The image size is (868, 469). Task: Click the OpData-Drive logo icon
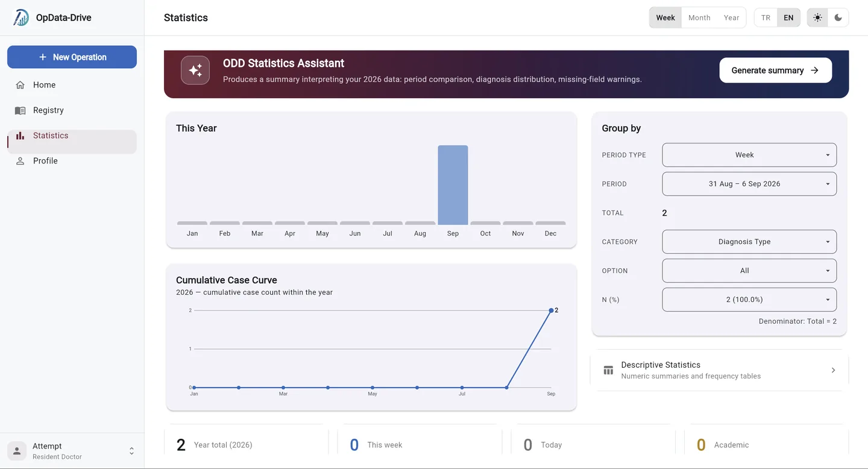21,17
